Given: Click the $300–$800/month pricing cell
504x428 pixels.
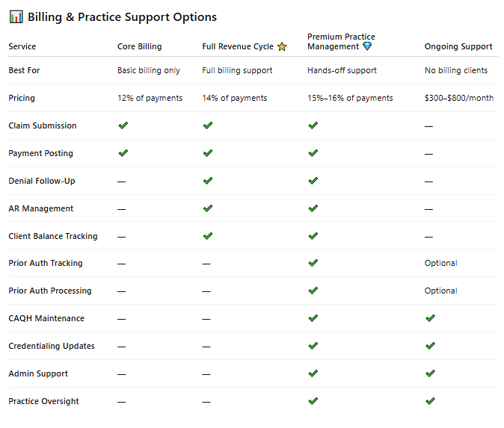Looking at the screenshot, I should pos(459,98).
